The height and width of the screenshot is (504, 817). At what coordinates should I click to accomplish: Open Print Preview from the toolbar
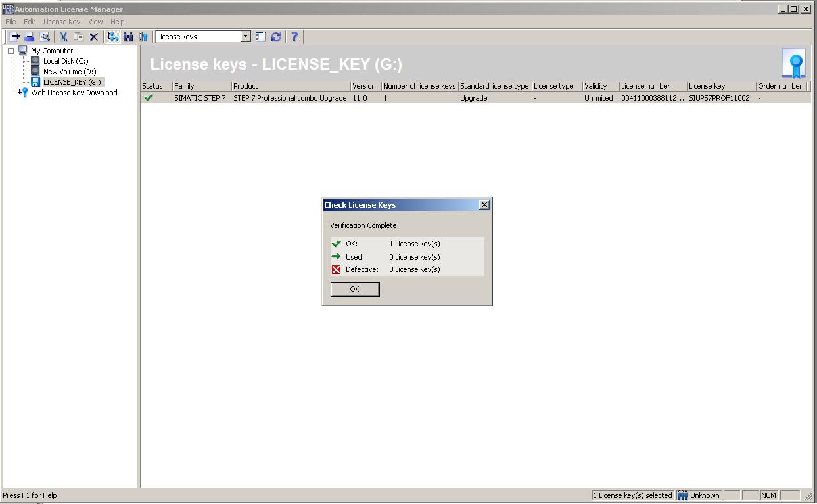[x=45, y=37]
